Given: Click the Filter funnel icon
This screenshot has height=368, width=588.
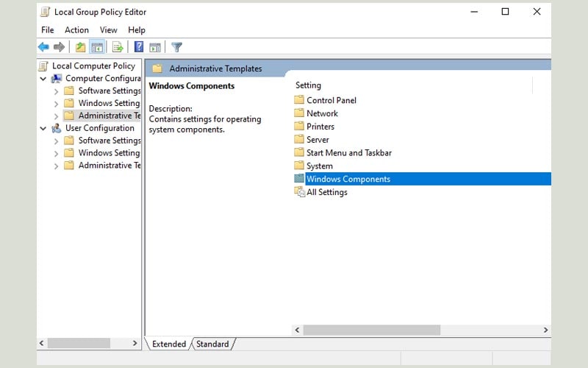Looking at the screenshot, I should (176, 47).
